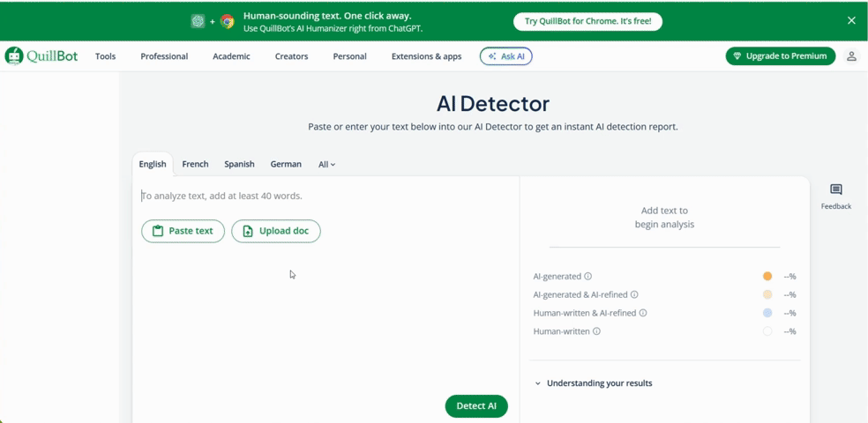Open the Professional menu

pos(164,56)
